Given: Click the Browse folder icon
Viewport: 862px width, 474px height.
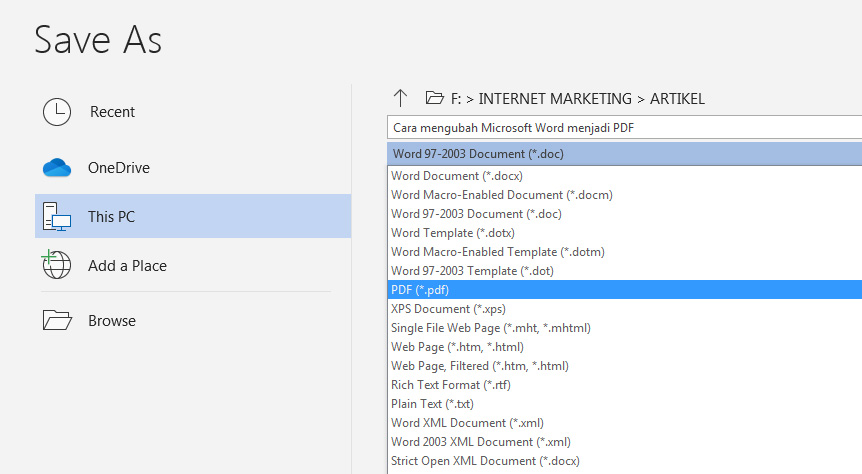Looking at the screenshot, I should pyautogui.click(x=57, y=320).
